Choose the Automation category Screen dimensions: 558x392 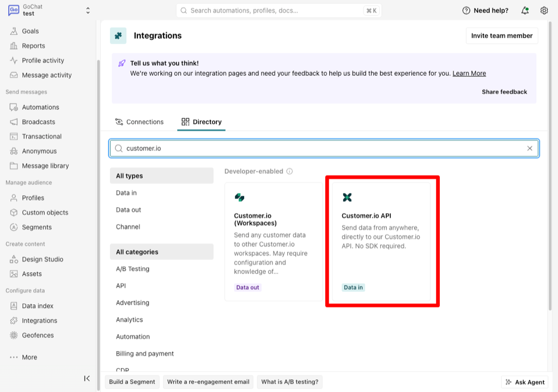click(x=133, y=336)
